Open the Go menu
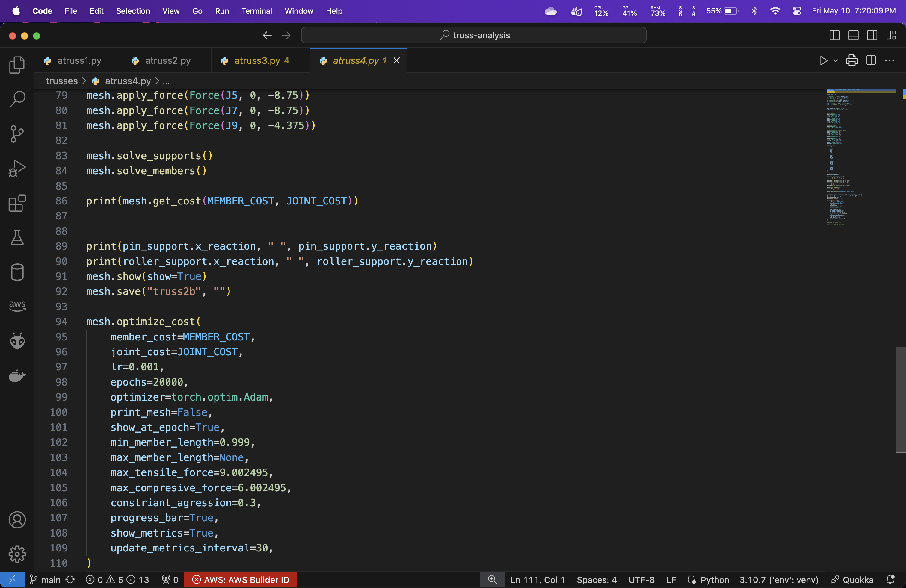 pyautogui.click(x=197, y=11)
